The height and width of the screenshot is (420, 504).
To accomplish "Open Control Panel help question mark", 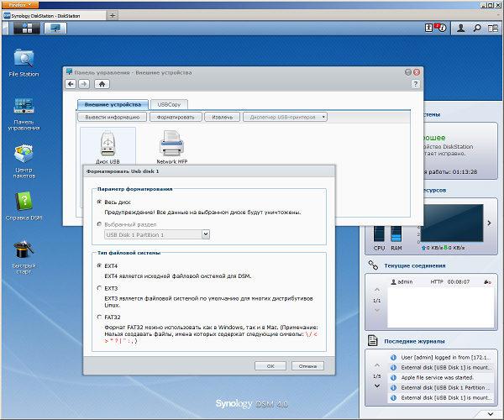I will tap(415, 84).
